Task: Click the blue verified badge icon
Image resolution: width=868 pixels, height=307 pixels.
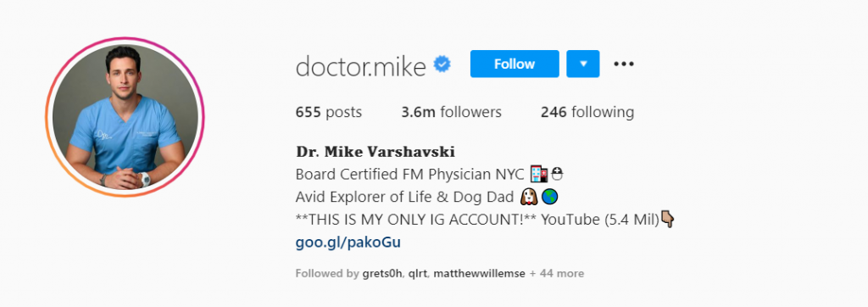Action: pyautogui.click(x=442, y=64)
